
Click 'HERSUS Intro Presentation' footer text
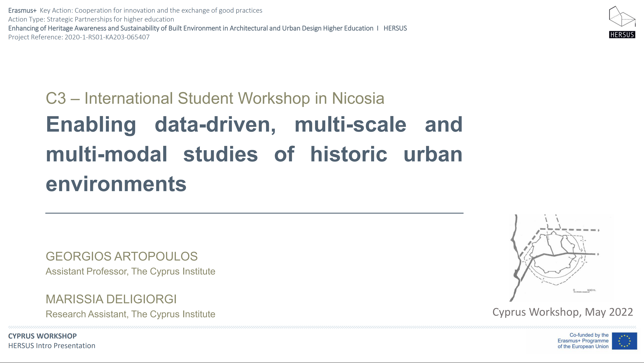pos(51,346)
